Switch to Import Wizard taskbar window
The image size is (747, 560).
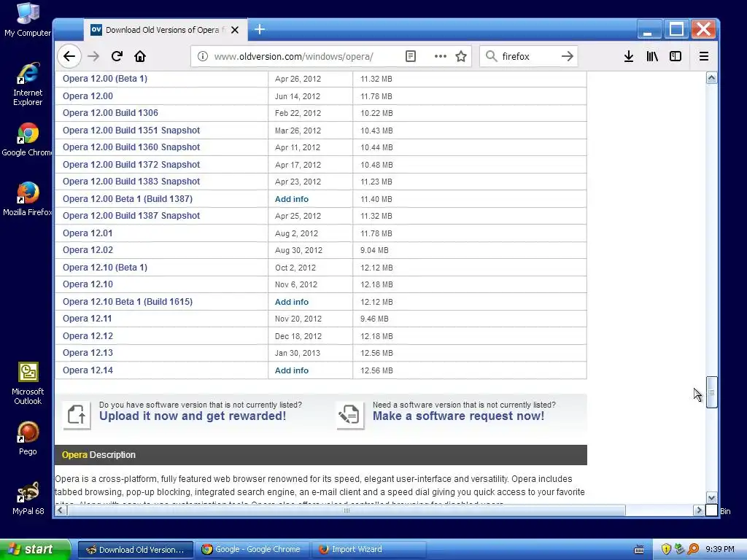368,549
